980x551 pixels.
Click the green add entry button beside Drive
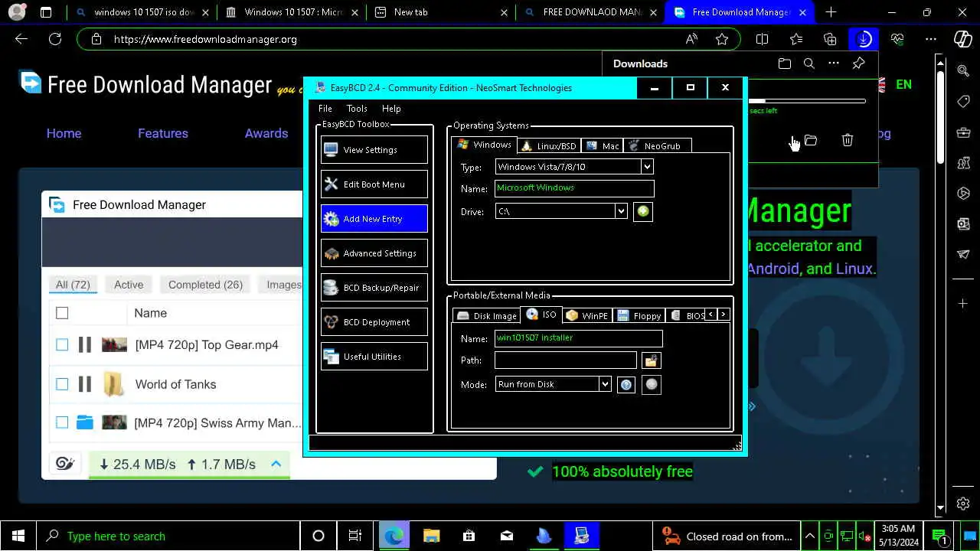click(x=643, y=211)
